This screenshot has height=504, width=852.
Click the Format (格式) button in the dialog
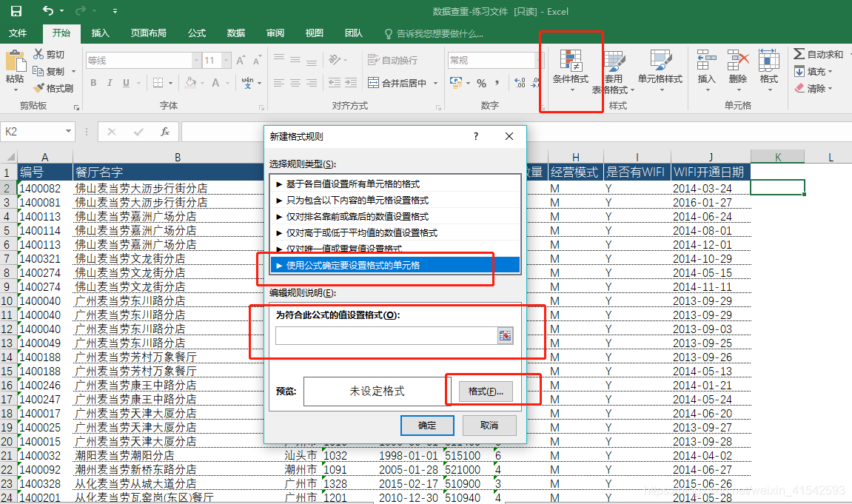pyautogui.click(x=486, y=391)
